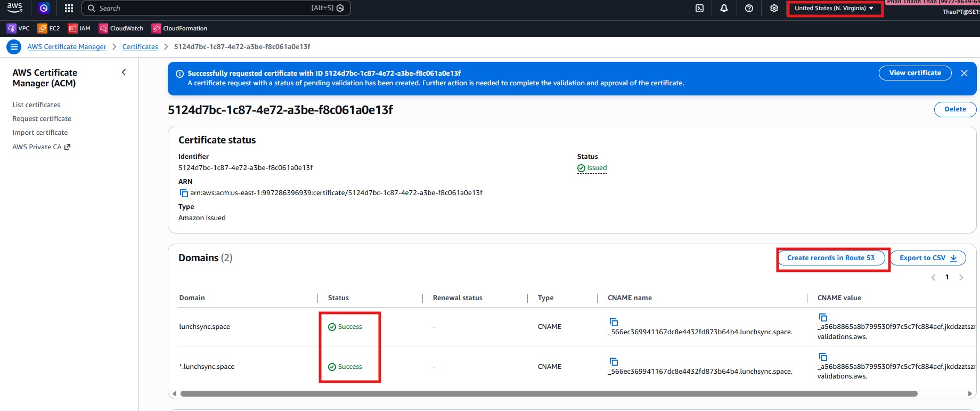Open the settings gear in top bar
The image size is (980, 411).
coord(774,8)
